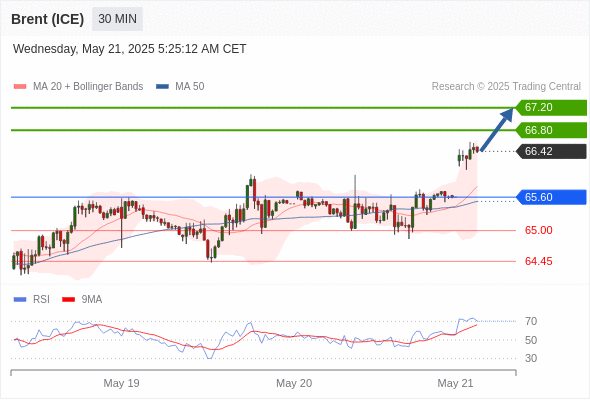The height and width of the screenshot is (400, 590).
Task: Click the blue 65.60 pivot price tag
Action: 551,197
